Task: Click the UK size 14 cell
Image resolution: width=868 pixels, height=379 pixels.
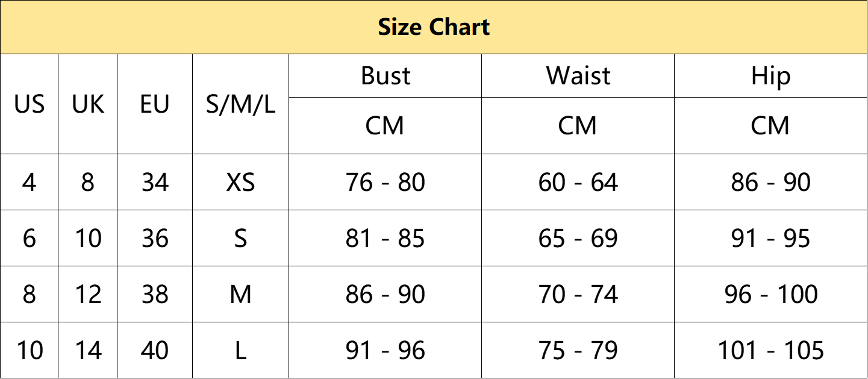Action: point(88,350)
